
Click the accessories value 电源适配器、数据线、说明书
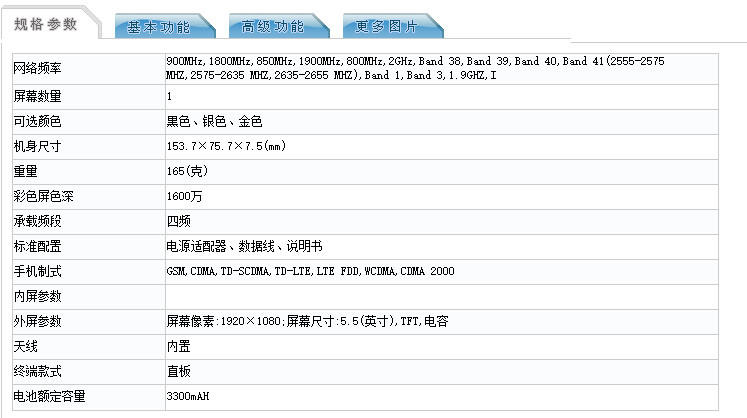click(x=244, y=246)
